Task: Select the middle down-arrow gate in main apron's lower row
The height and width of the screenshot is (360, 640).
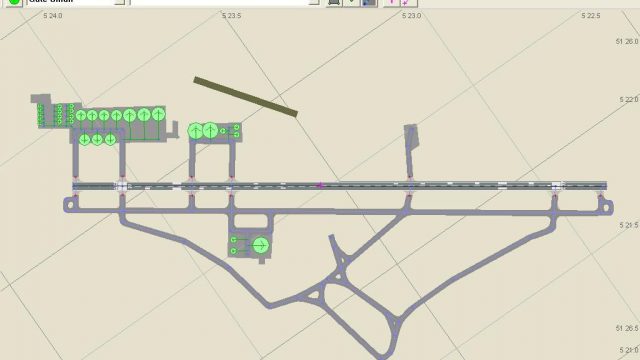Action: coord(97,140)
